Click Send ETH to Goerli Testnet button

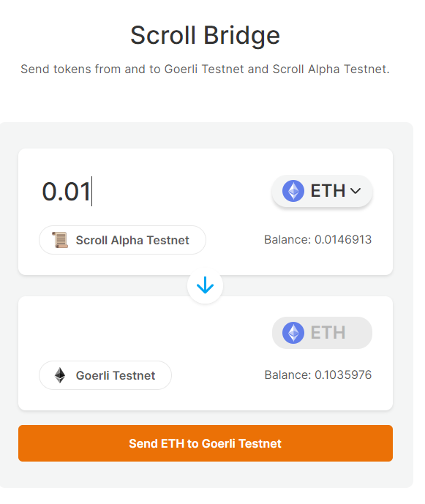(x=206, y=443)
